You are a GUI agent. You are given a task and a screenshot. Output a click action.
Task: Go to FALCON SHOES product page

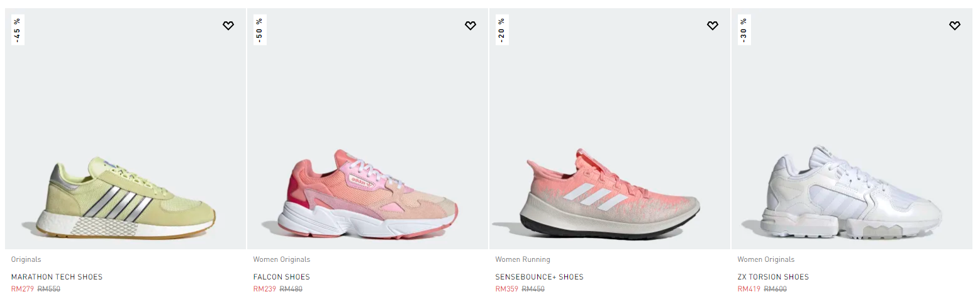[x=281, y=277]
